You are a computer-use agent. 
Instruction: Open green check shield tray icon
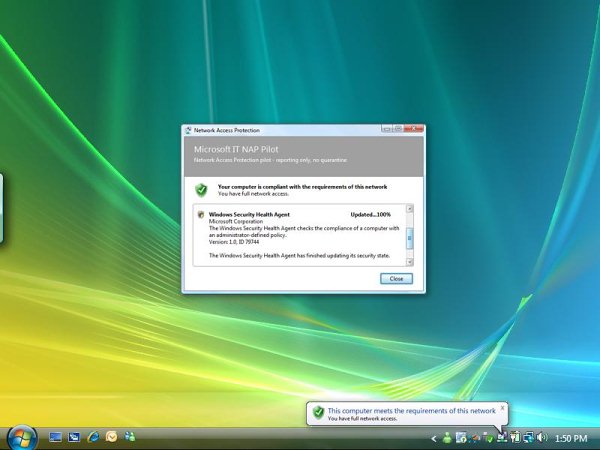(x=489, y=439)
